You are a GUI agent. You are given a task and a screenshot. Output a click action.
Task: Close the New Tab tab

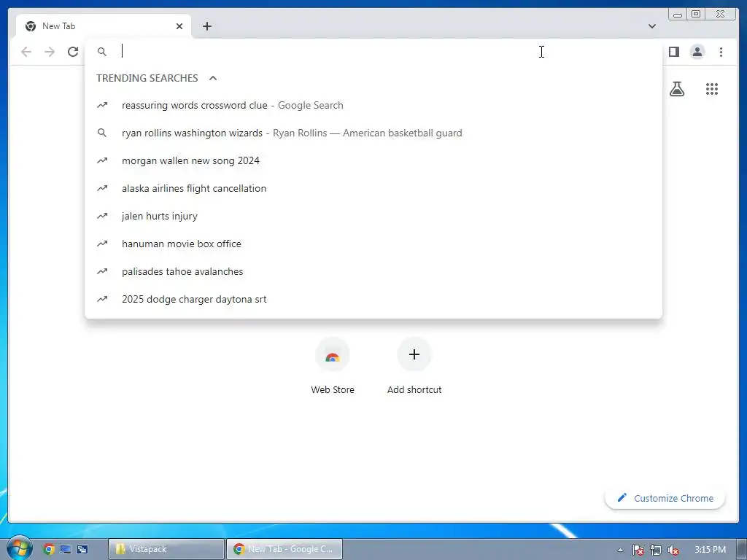tap(179, 26)
